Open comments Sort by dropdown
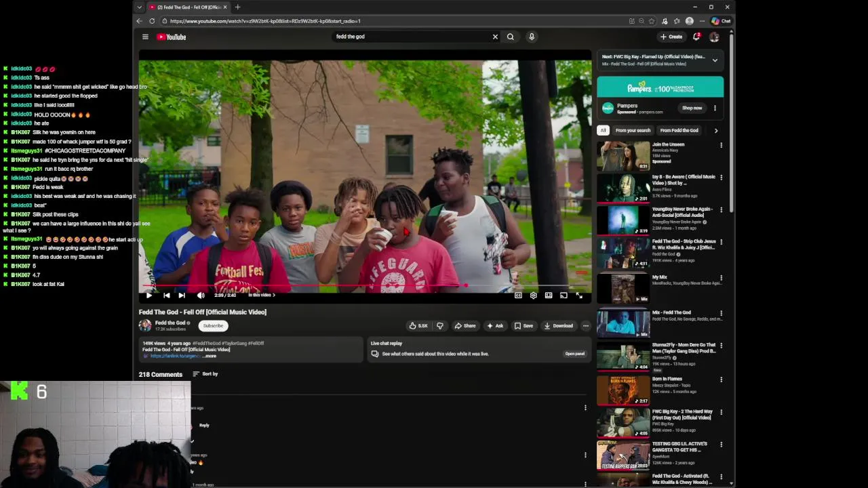Screen dimensions: 868x488 click(x=205, y=374)
